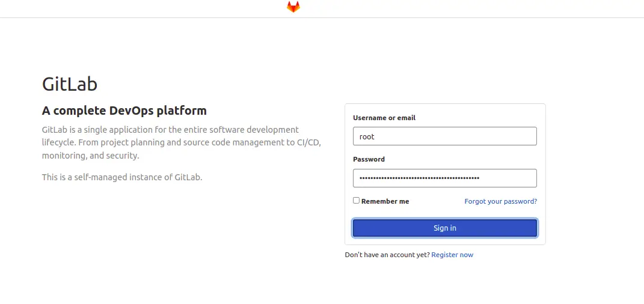This screenshot has width=644, height=304.
Task: Click the description line mentioning CI/CD
Action: pyautogui.click(x=181, y=143)
